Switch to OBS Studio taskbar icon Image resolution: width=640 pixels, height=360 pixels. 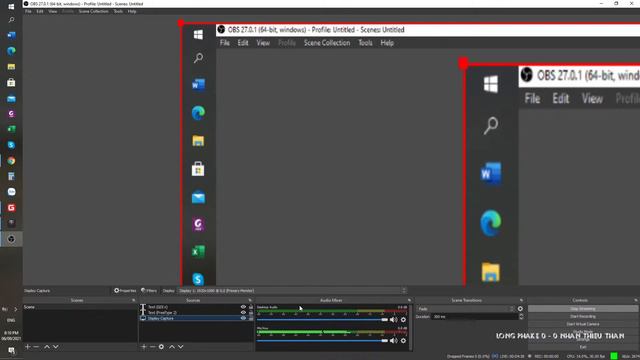[x=11, y=239]
